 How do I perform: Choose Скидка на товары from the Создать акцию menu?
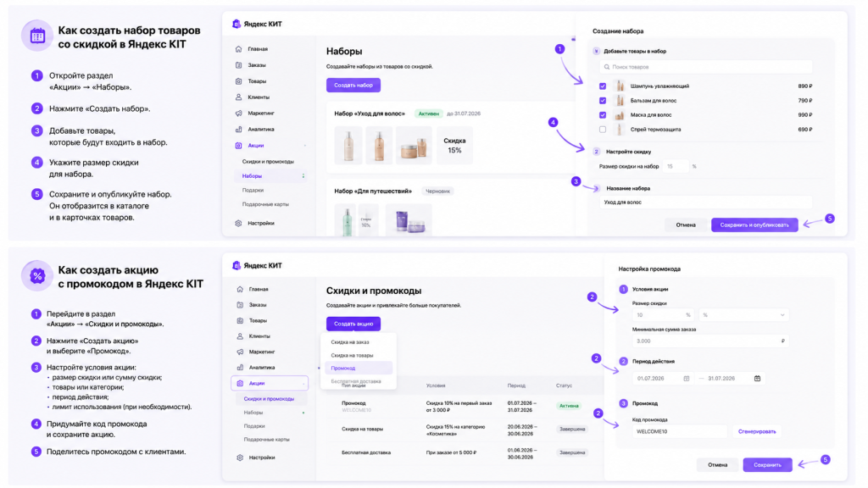coord(352,356)
